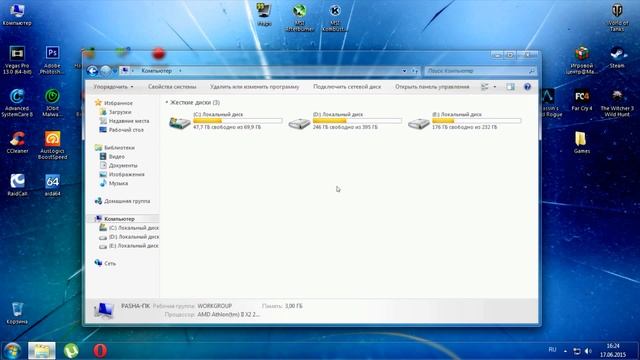Screen dimensions: 640x360
Task: Click the E: drive capacity bar
Action: 476,121
